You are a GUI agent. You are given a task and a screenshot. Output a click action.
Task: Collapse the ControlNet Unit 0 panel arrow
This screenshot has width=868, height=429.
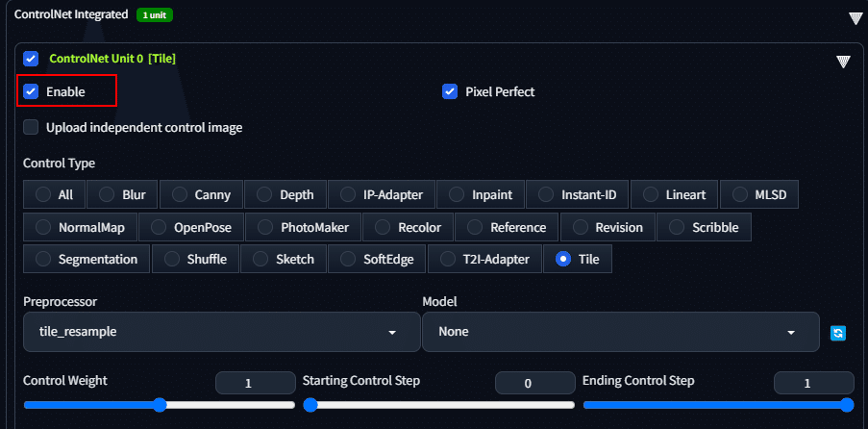pyautogui.click(x=843, y=62)
